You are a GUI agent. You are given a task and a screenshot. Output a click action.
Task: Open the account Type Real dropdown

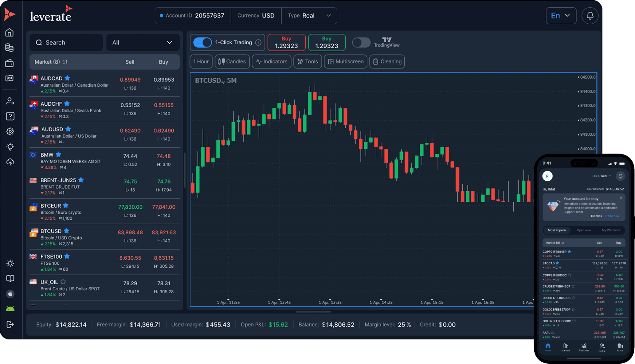tap(309, 16)
